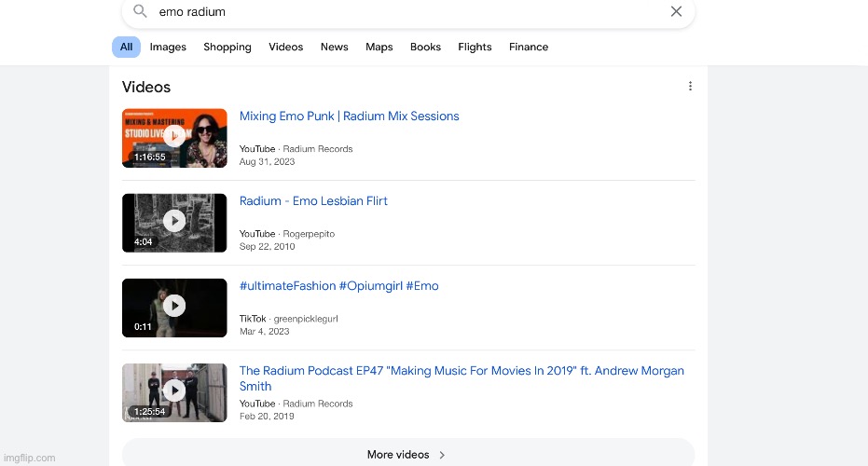Play the #ultimateFashion TikTok thumbnail

click(174, 308)
